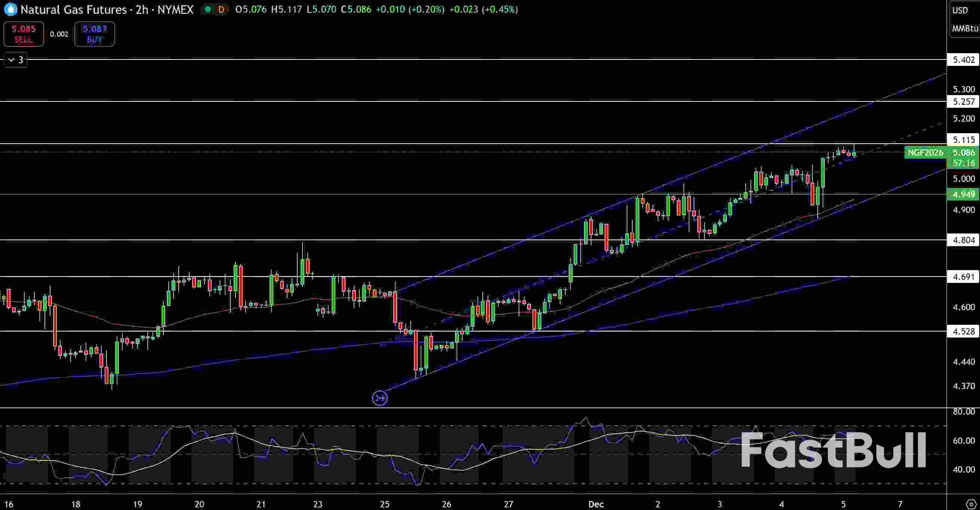Click the 4.804 support line label
Viewport: 980px width, 510px height.
coord(963,240)
